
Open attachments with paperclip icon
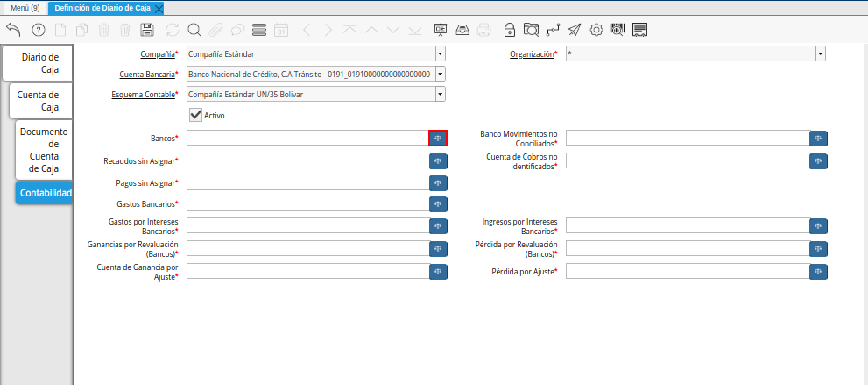[215, 30]
